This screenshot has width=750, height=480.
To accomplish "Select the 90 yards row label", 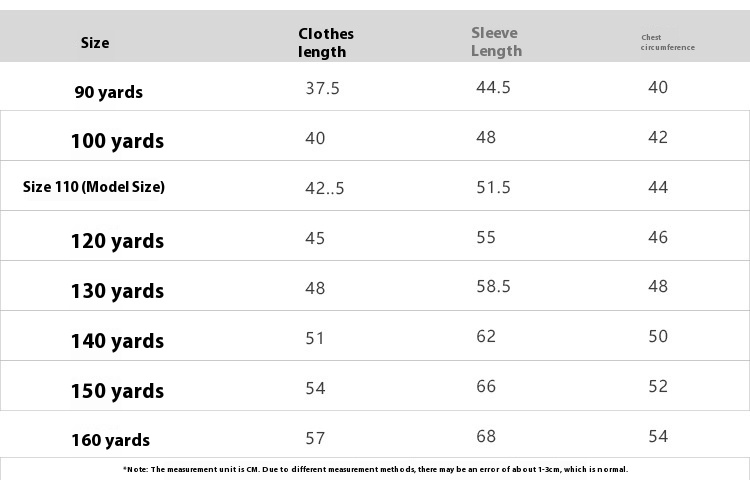I will [x=109, y=92].
